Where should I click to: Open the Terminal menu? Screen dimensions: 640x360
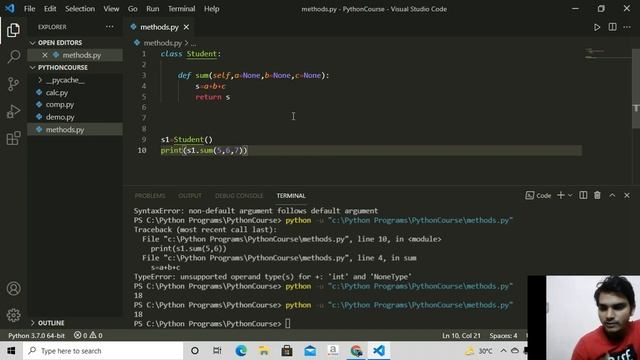[x=181, y=9]
